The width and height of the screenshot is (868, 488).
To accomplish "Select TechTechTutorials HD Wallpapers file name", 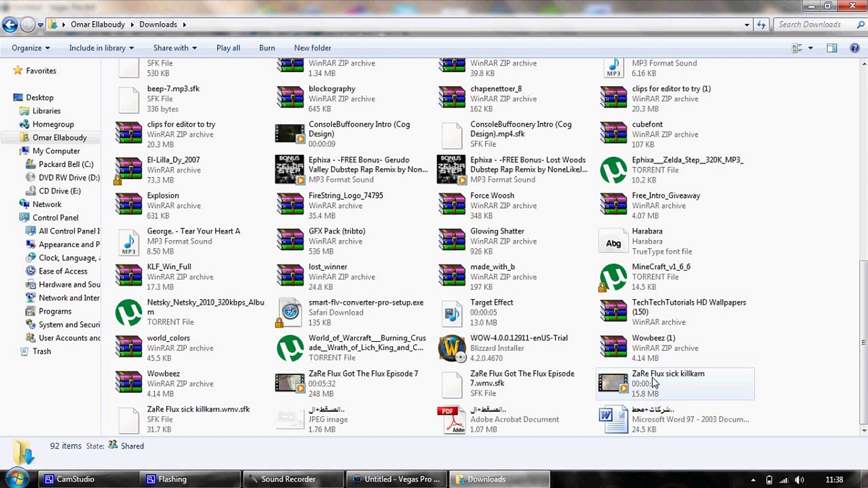I will click(x=689, y=307).
